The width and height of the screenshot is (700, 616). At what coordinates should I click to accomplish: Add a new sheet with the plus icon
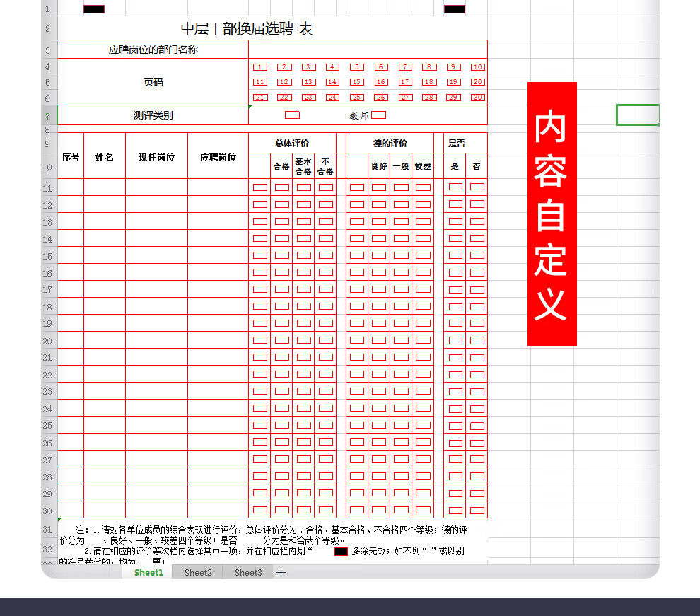coord(281,573)
